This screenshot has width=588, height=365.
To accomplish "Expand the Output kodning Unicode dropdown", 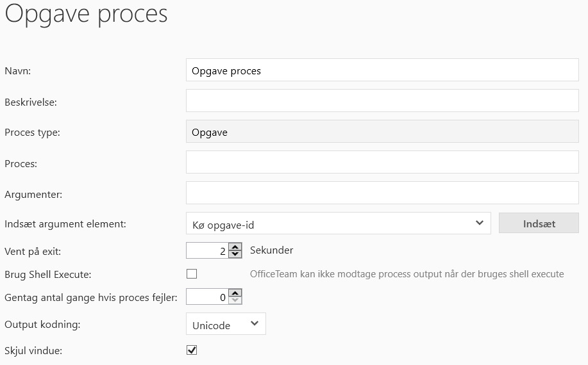I will pyautogui.click(x=226, y=325).
